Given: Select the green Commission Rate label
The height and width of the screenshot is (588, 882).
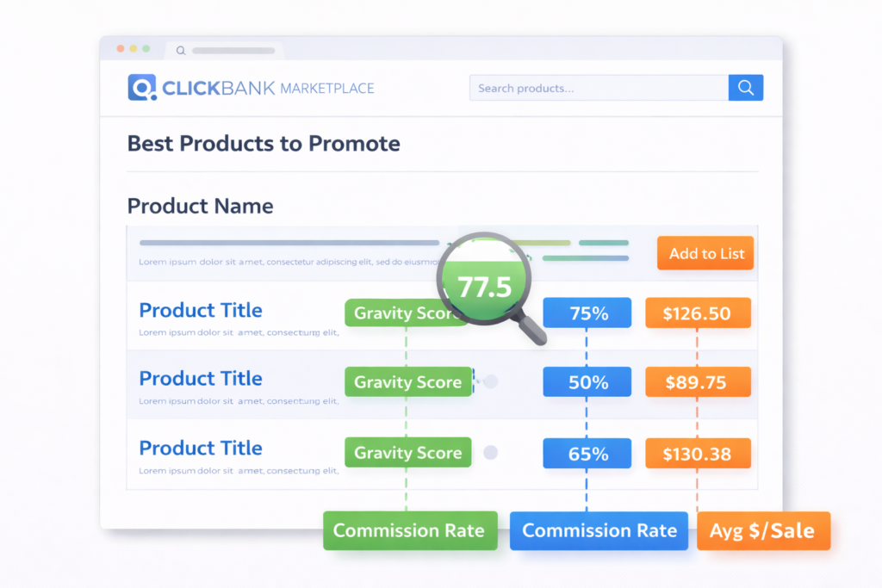Looking at the screenshot, I should 409,530.
